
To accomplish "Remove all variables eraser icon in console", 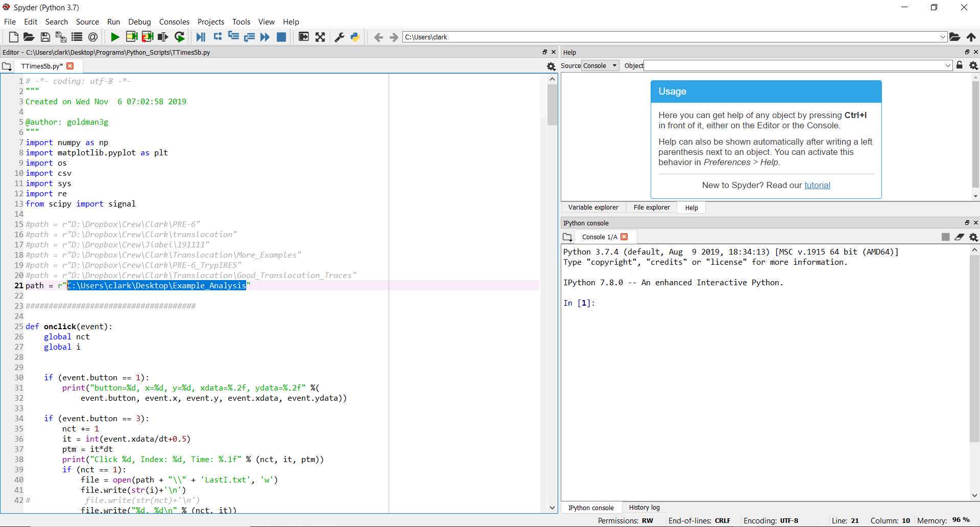I will pyautogui.click(x=959, y=237).
